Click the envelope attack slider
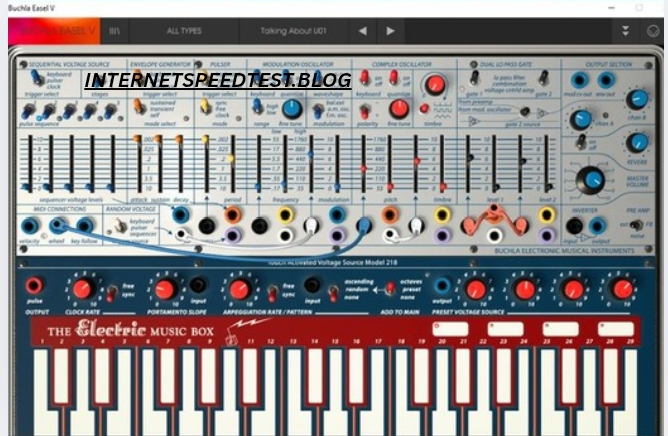This screenshot has width=668, height=436. (x=138, y=163)
